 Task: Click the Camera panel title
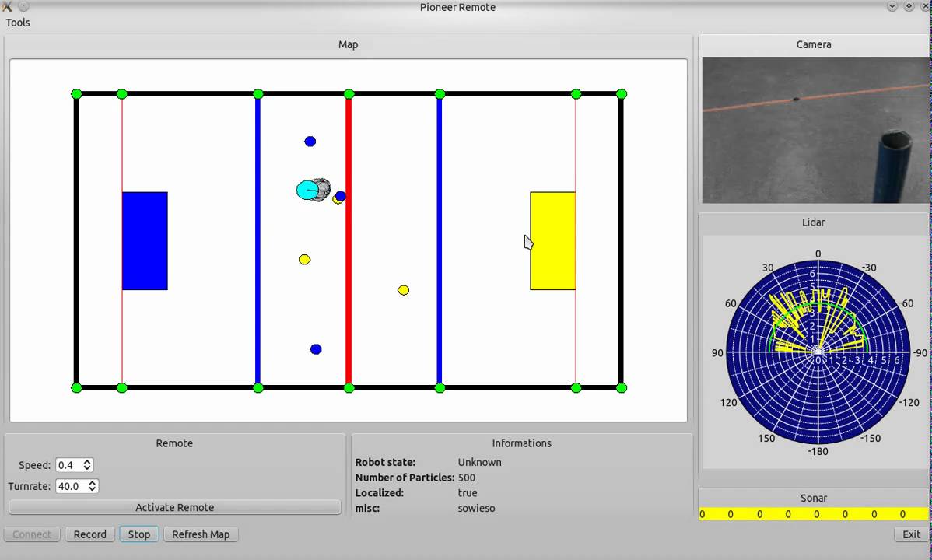pyautogui.click(x=814, y=44)
